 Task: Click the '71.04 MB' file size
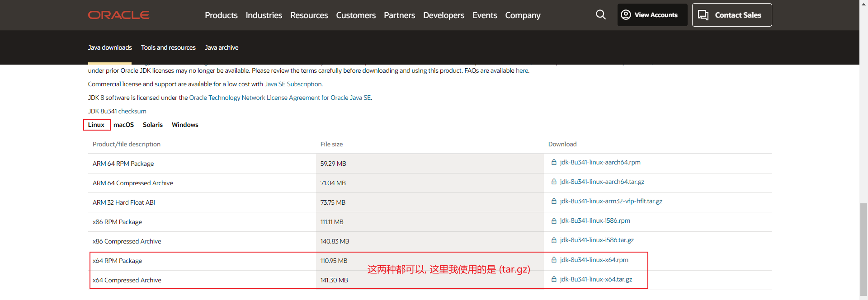pos(333,183)
